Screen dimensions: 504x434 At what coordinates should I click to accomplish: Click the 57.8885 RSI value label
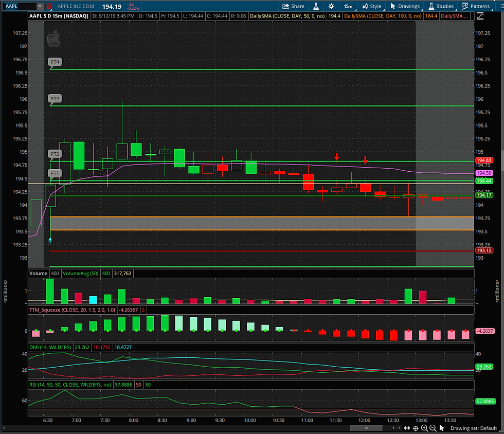point(485,401)
